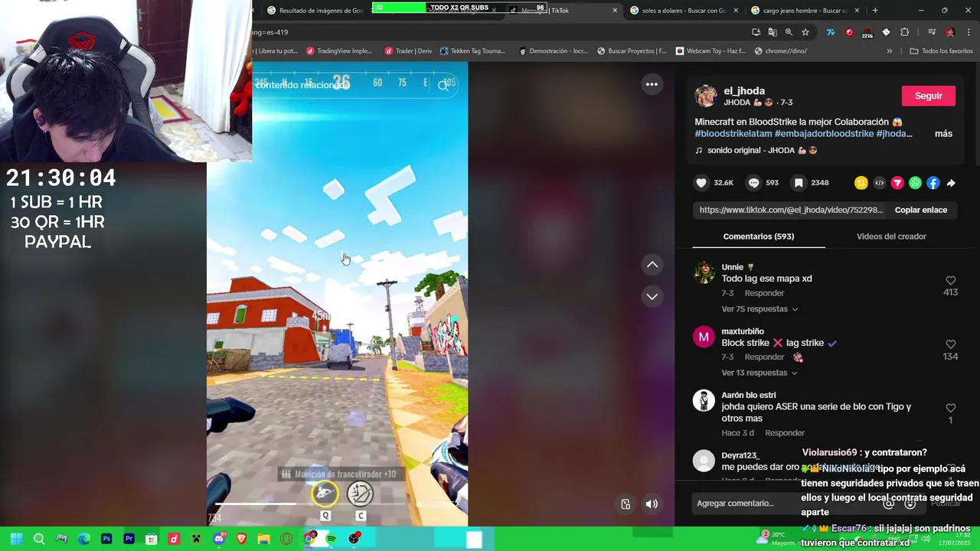Switch to Videos del creador tab
Image resolution: width=980 pixels, height=551 pixels.
891,236
